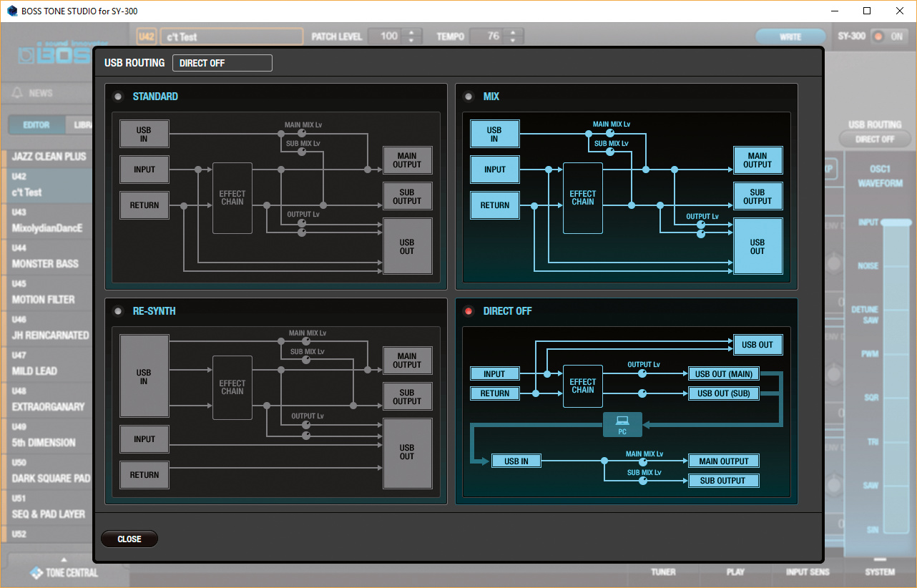917x588 pixels.
Task: Click the PC laptop icon in the Direct Off diagram
Action: tap(622, 423)
